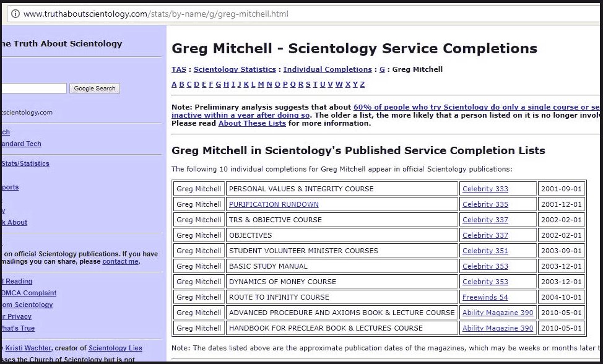Viewport: 603px width, 364px height.
Task: Click the ROUTE TO INFINITY COURSE cell
Action: [x=342, y=297]
